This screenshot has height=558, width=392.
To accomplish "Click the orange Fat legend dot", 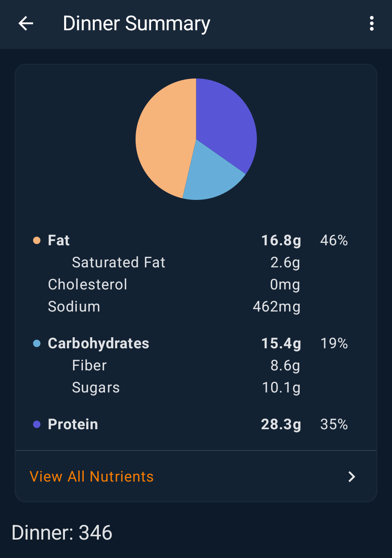I will [x=37, y=240].
